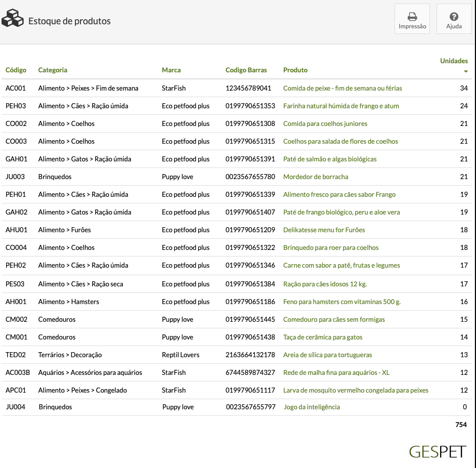
Task: Click the code cell CO002
Action: [16, 123]
